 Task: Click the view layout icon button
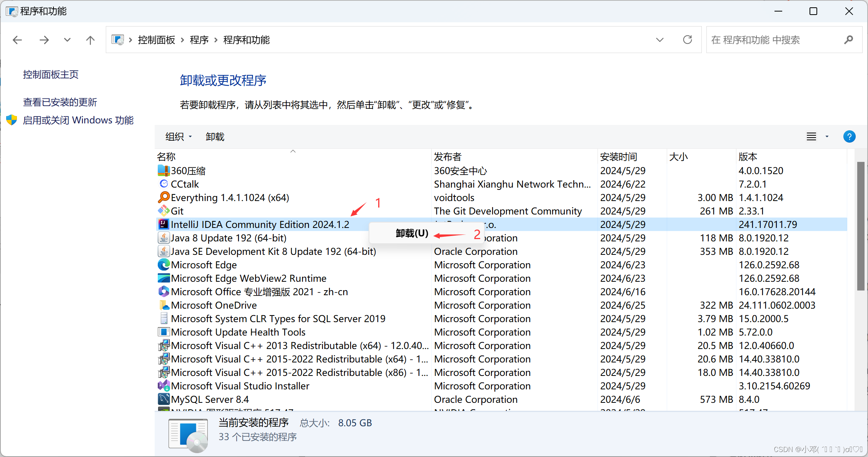click(x=811, y=137)
